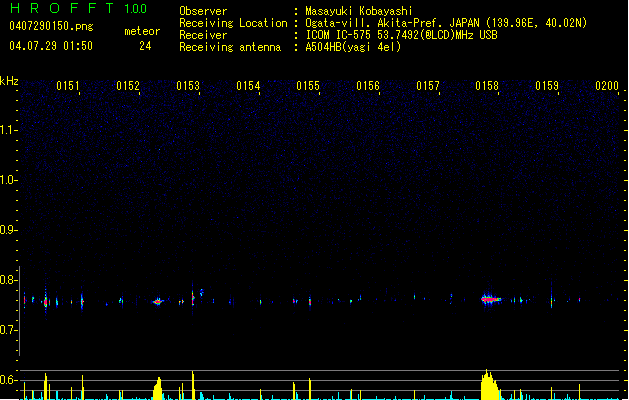Viewport: 629px width, 400px height.
Task: Click the wide yellow power peak below 0158
Action: tap(489, 385)
